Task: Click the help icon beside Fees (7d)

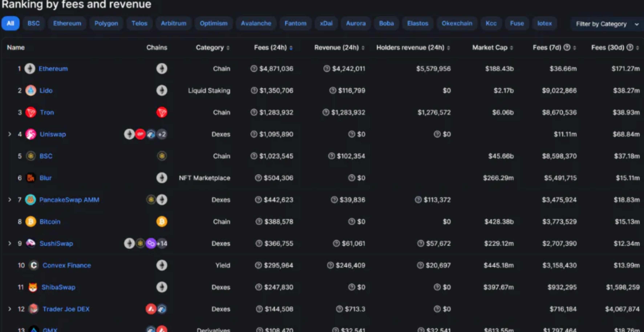Action: point(567,48)
